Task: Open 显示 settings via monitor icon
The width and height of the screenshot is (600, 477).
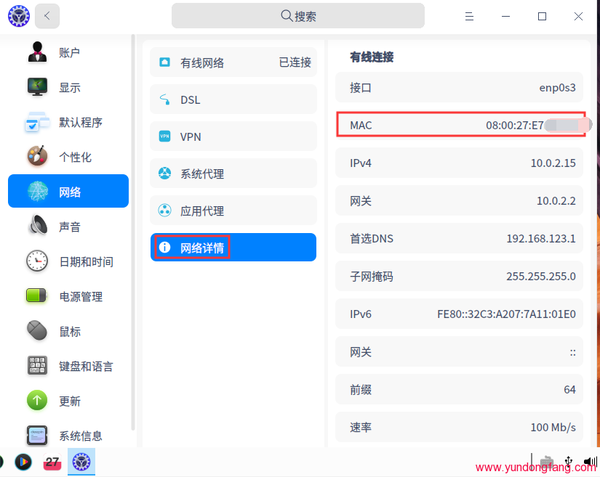Action: (x=37, y=87)
